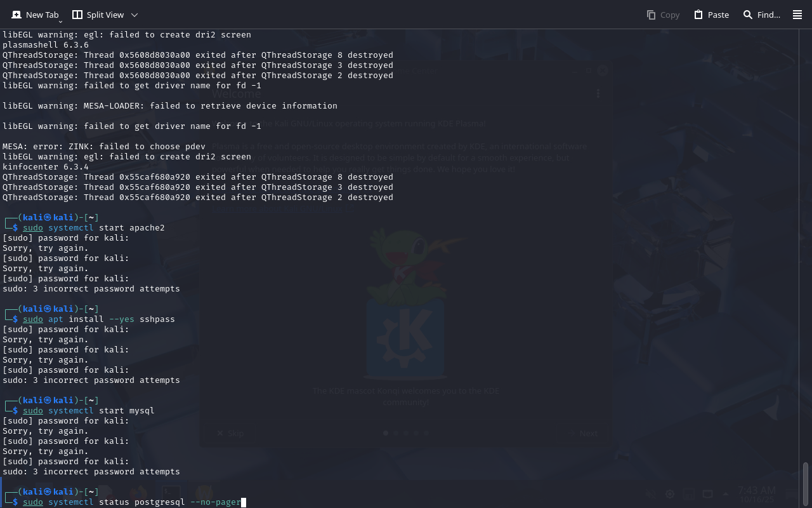The image size is (812, 508).
Task: Click the MESA-LOADER warning line
Action: [x=170, y=106]
